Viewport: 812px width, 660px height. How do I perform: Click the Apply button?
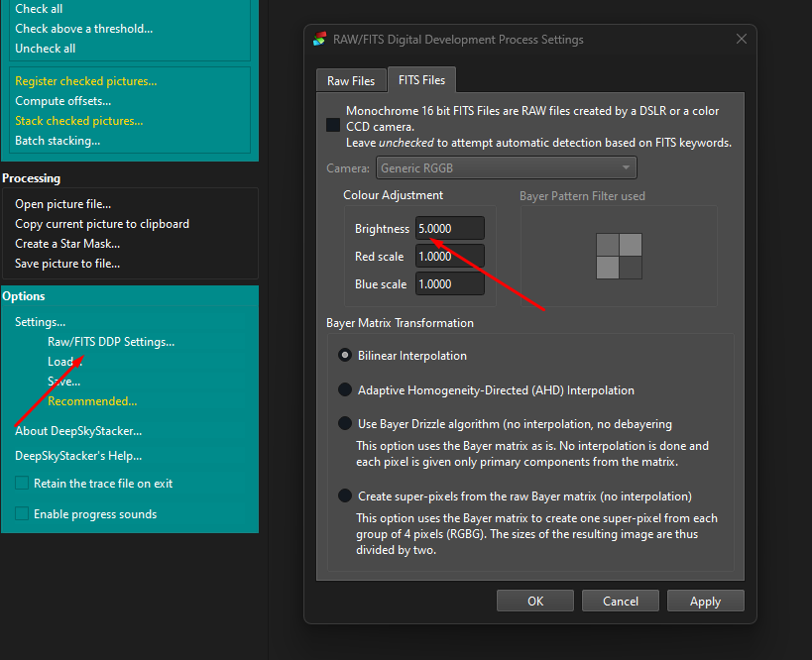(x=705, y=601)
